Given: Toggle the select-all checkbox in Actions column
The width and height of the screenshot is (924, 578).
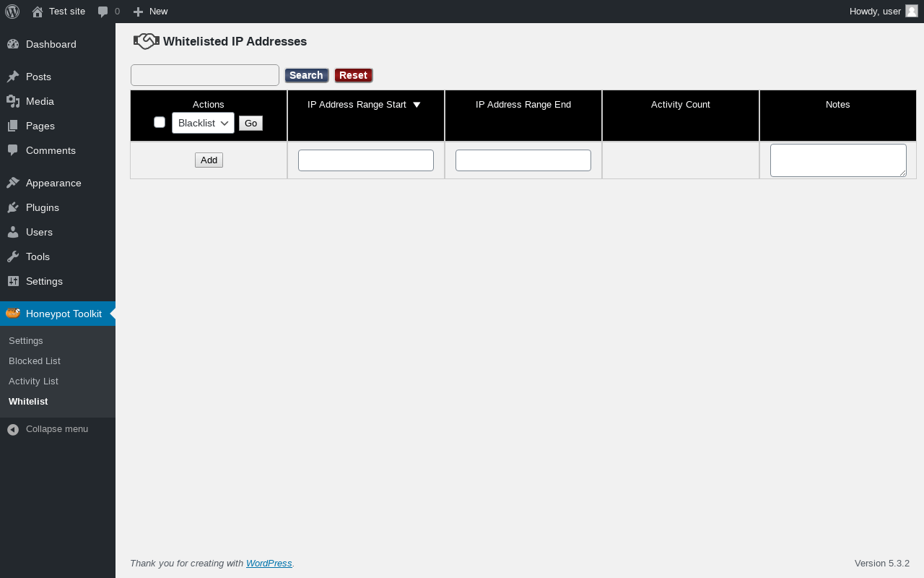Looking at the screenshot, I should pyautogui.click(x=160, y=122).
